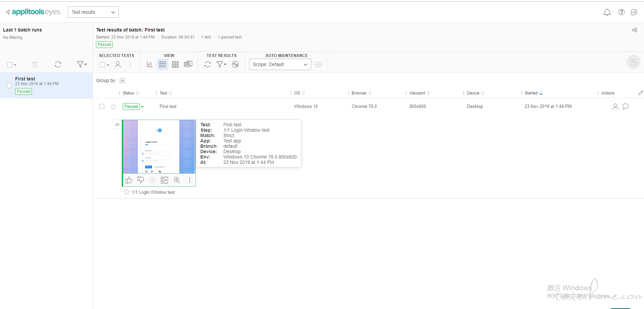Click the Chrome 78.0 browser cell
644x309 pixels.
[364, 107]
